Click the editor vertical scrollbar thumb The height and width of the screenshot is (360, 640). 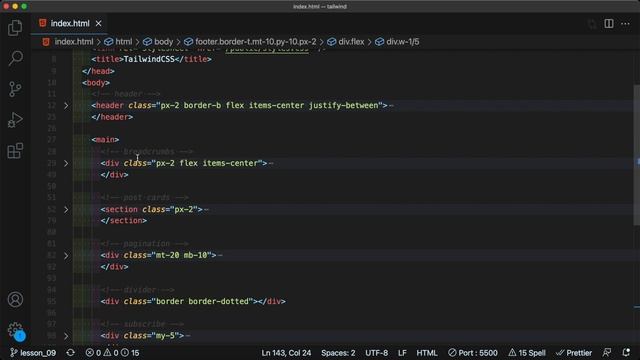(636, 155)
